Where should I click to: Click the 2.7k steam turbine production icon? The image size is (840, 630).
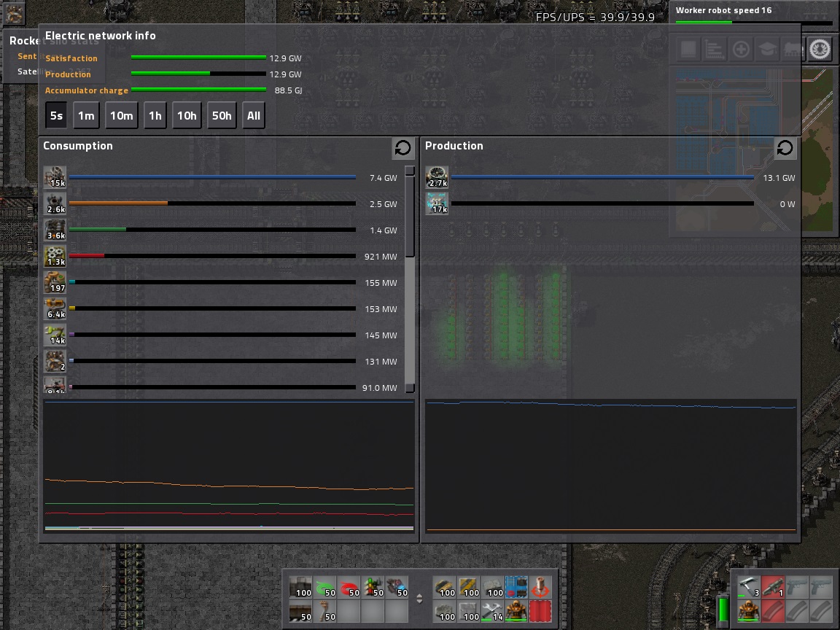coord(437,177)
